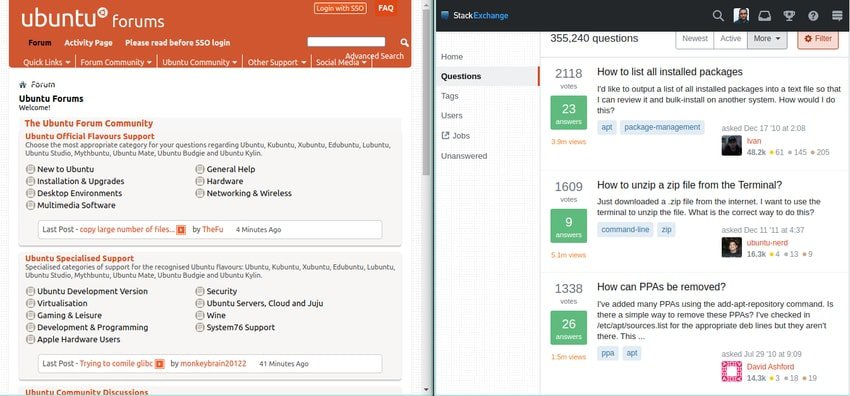Screen dimensions: 850x396
Task: Click the Ubuntu Forums search magnifier icon
Action: (404, 42)
